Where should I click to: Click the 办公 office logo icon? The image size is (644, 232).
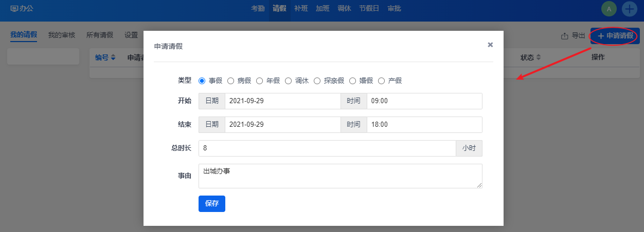(x=14, y=9)
